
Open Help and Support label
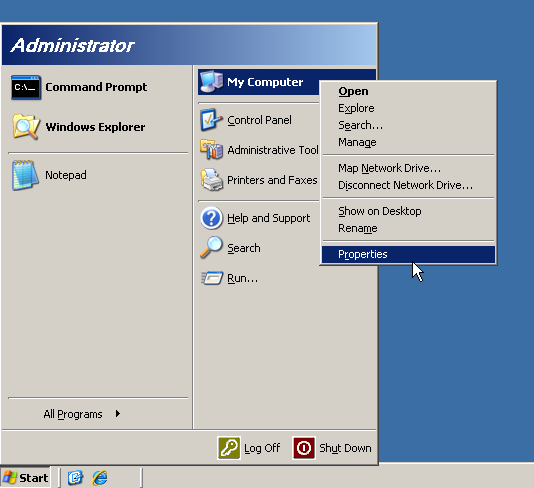coord(268,218)
